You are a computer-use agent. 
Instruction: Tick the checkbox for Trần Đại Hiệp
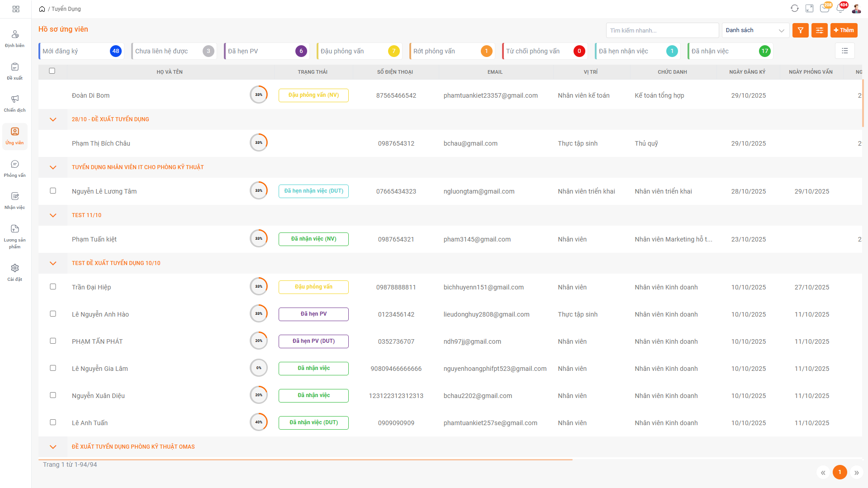point(53,287)
